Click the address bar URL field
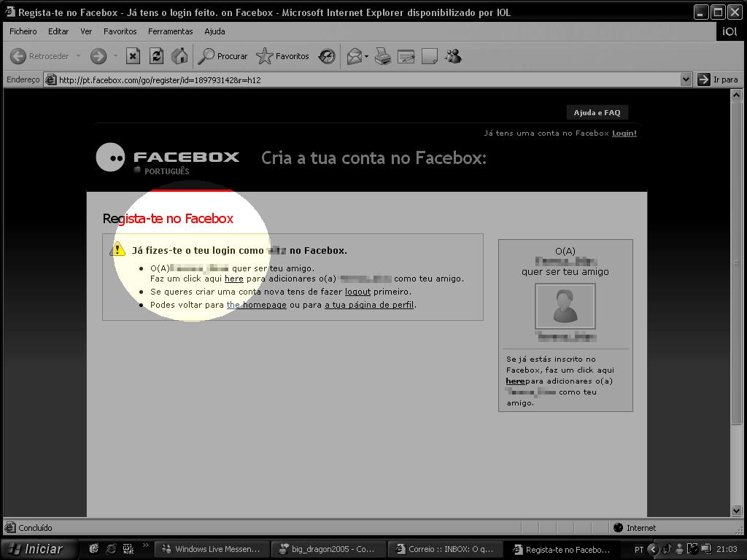The height and width of the screenshot is (560, 747). 368,80
